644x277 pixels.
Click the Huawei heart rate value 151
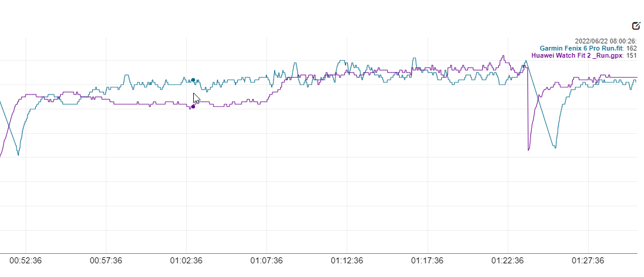[x=632, y=55]
